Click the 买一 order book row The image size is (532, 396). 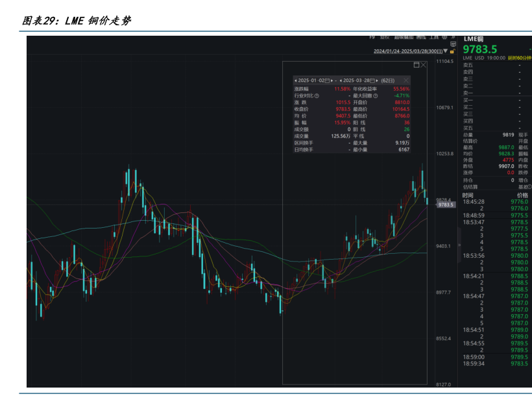(497, 100)
